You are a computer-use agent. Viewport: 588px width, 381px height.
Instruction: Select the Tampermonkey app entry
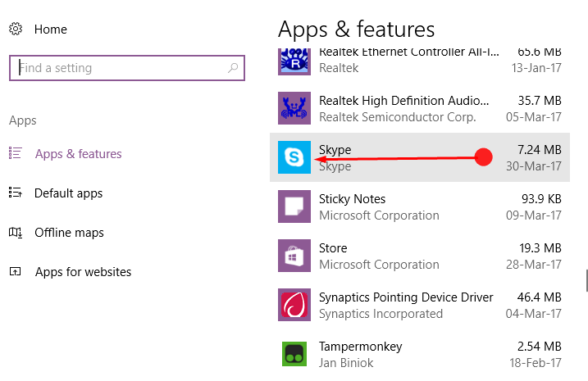click(x=420, y=354)
